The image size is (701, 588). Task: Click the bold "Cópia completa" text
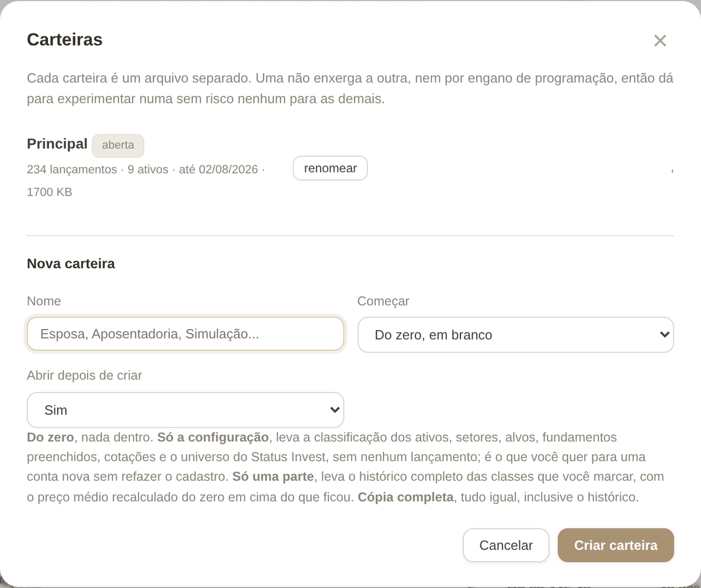[x=405, y=497]
